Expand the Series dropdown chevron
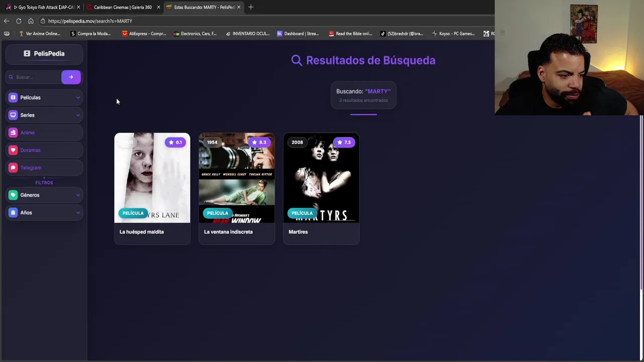 (78, 115)
